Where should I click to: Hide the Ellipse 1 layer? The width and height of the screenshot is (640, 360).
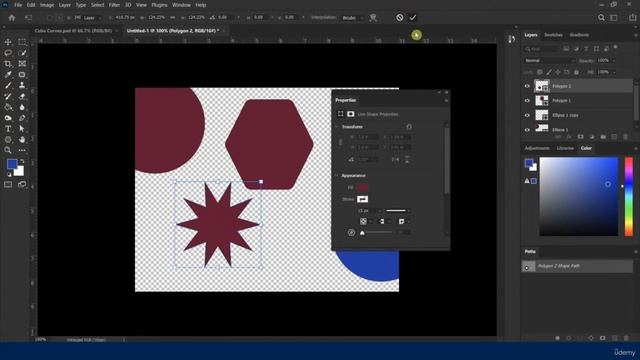pyautogui.click(x=527, y=129)
